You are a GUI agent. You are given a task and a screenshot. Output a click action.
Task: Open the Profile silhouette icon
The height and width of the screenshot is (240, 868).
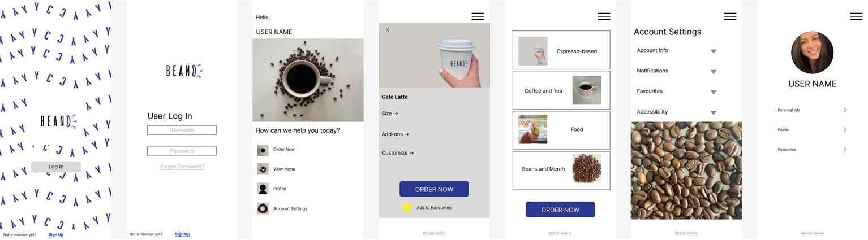click(x=263, y=189)
